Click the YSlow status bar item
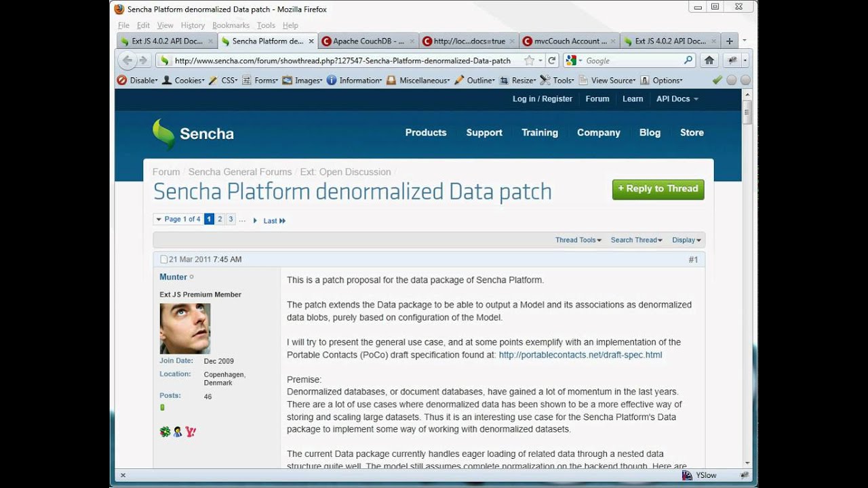 tap(700, 475)
